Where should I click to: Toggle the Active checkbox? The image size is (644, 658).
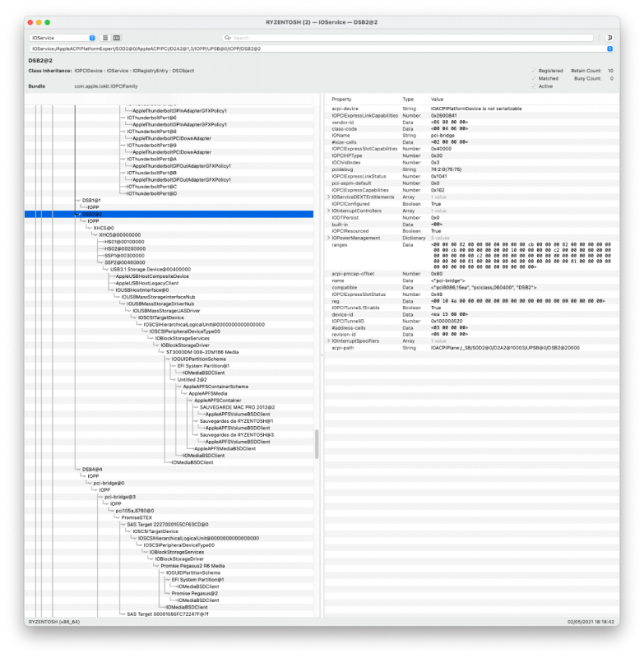(533, 86)
